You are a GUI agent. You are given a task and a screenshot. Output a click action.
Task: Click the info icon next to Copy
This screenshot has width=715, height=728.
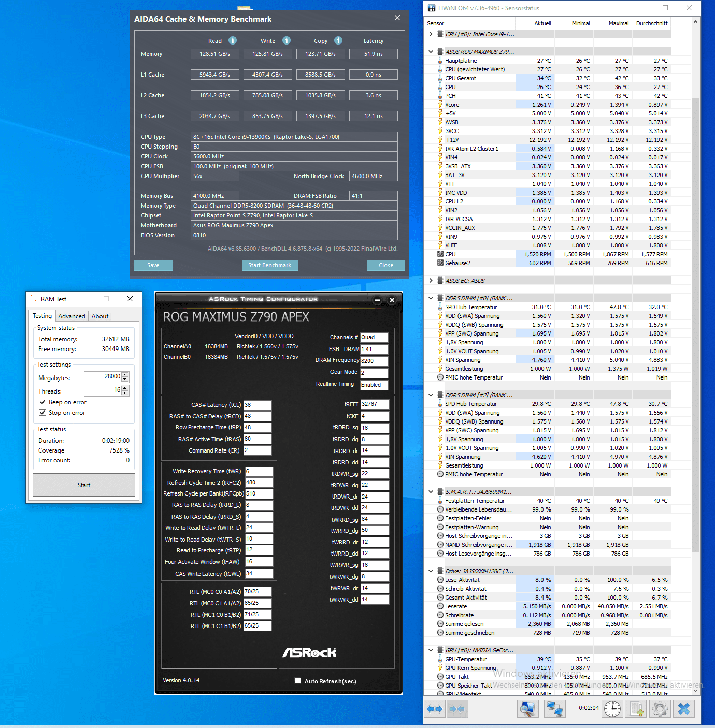(338, 40)
